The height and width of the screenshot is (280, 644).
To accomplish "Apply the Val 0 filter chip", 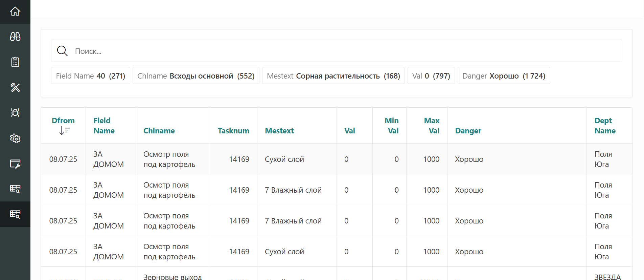I will [431, 76].
